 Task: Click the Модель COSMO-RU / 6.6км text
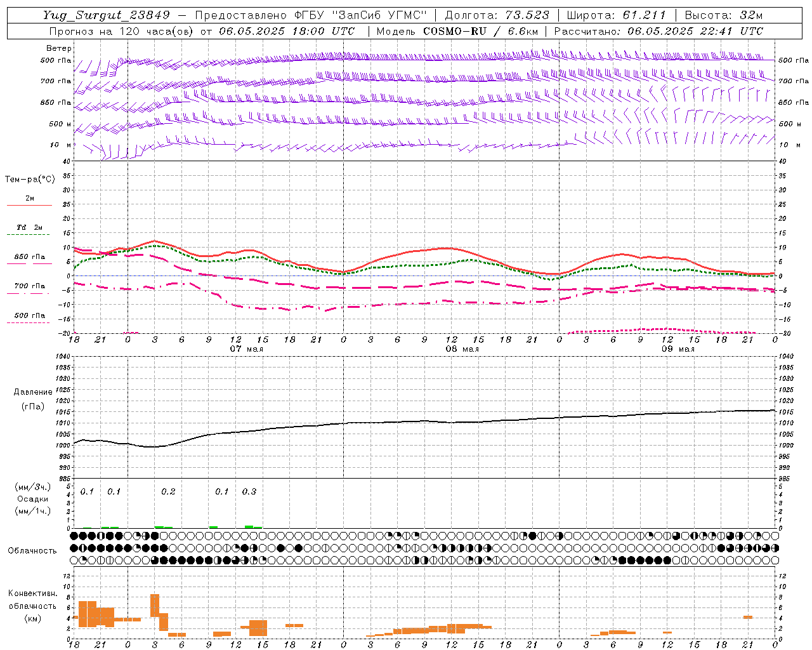[457, 31]
